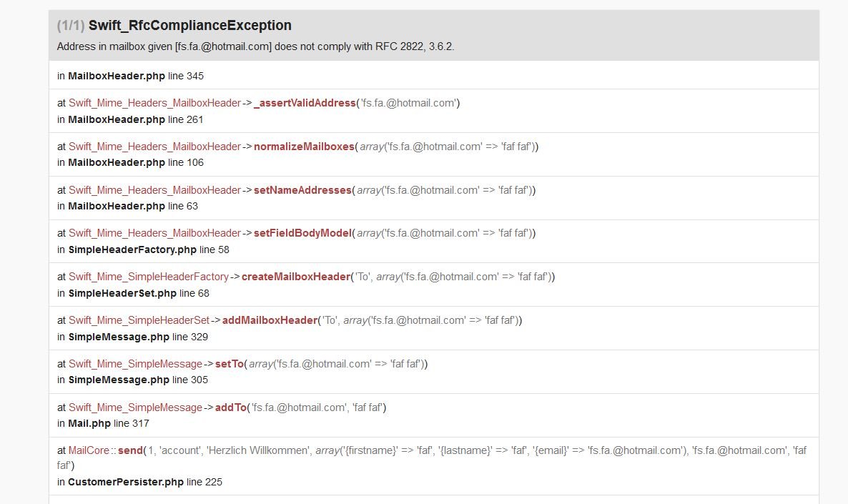Open Swift_Mime_Headers_MailboxHeader link before _assertValidAddress
The height and width of the screenshot is (504, 848).
coord(154,103)
